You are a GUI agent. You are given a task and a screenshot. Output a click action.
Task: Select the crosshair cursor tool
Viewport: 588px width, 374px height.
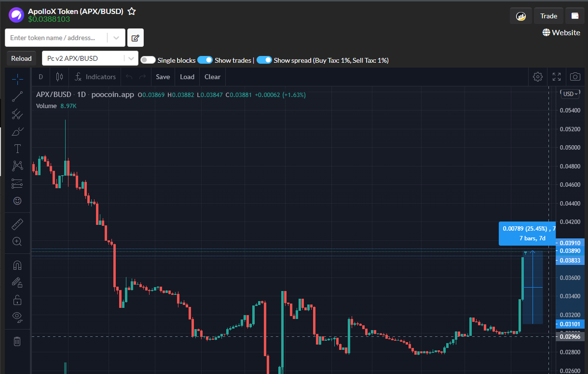(x=17, y=79)
